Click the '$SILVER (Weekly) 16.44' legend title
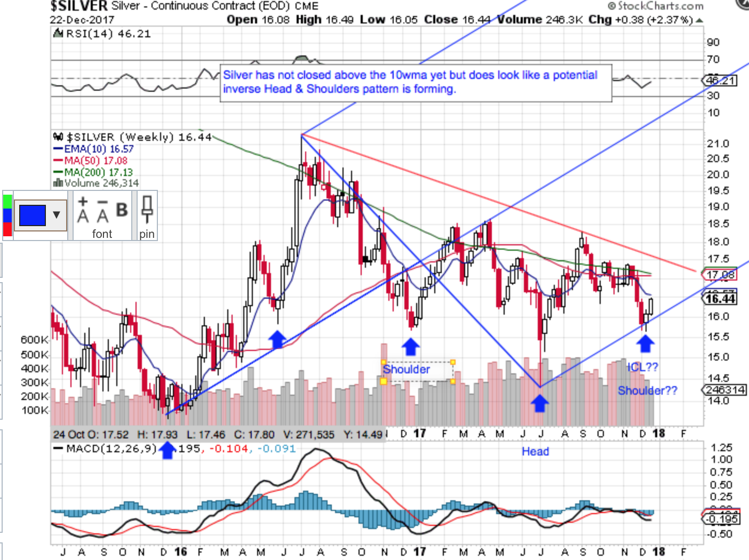This screenshot has height=560, width=749. pyautogui.click(x=139, y=137)
